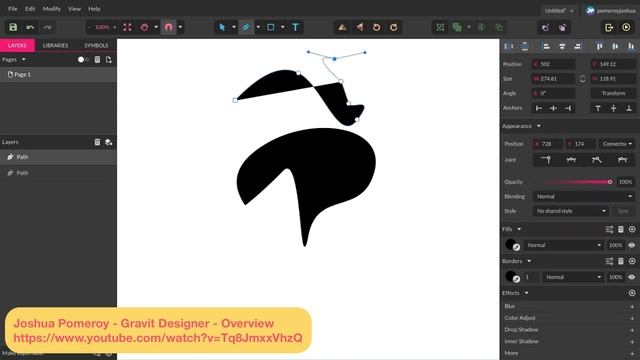
Task: Toggle the size proportion lock icon
Action: coord(583,79)
